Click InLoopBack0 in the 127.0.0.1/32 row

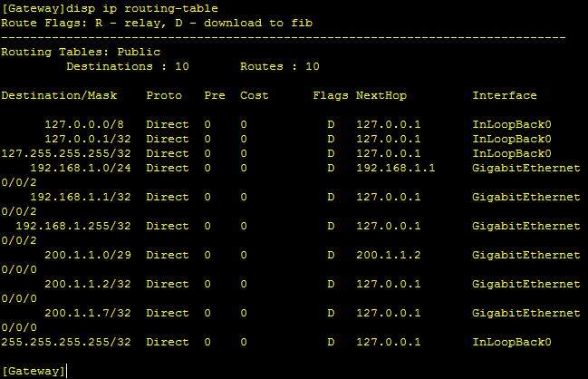512,139
